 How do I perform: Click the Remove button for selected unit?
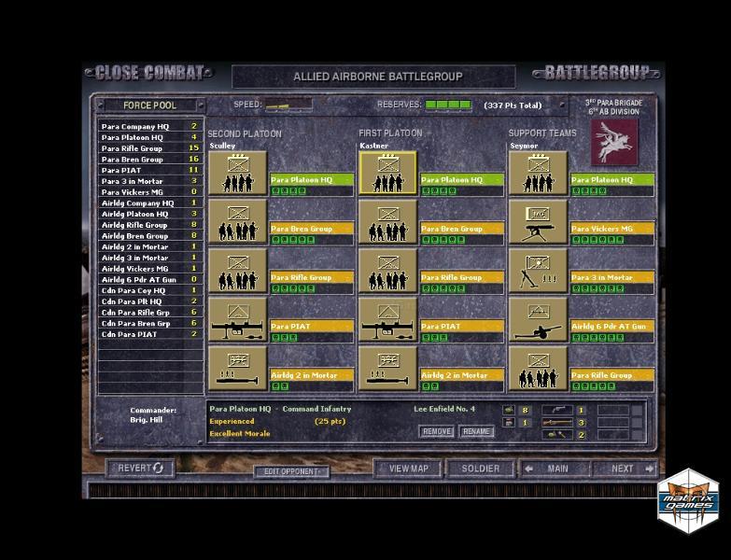point(436,432)
